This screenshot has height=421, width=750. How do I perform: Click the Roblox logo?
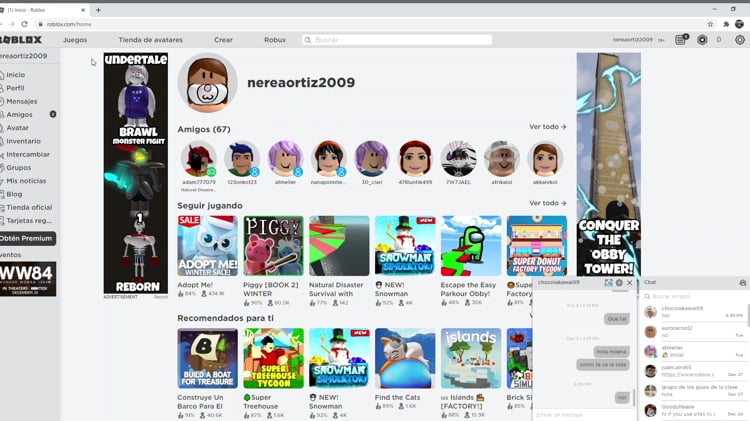click(x=21, y=40)
